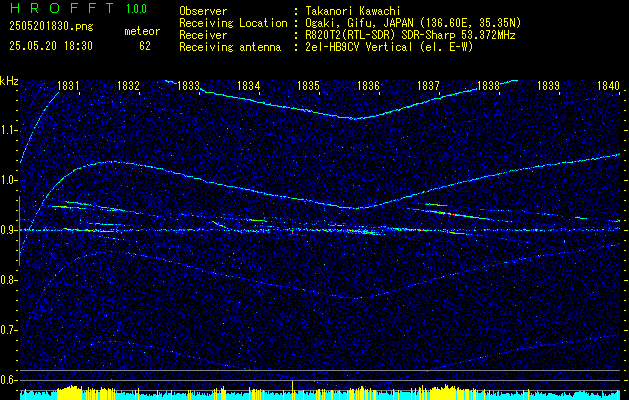
Task: Click the 1840 time marker
Action: pyautogui.click(x=609, y=85)
